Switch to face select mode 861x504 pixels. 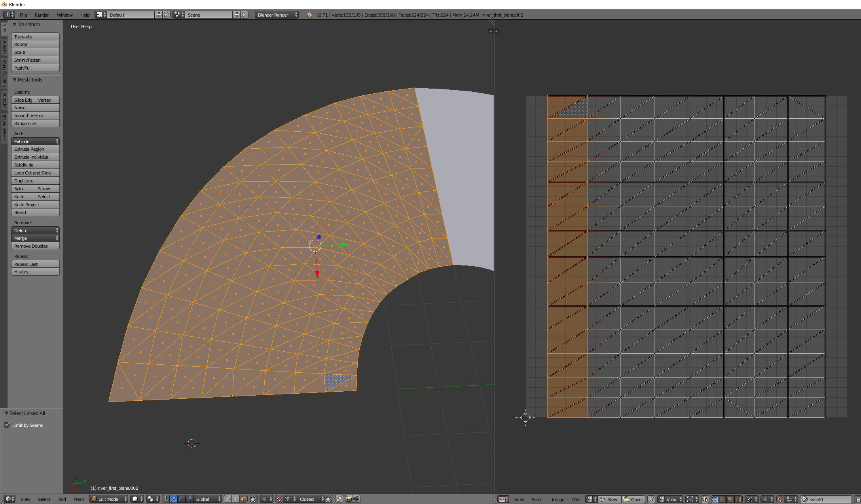tap(243, 499)
